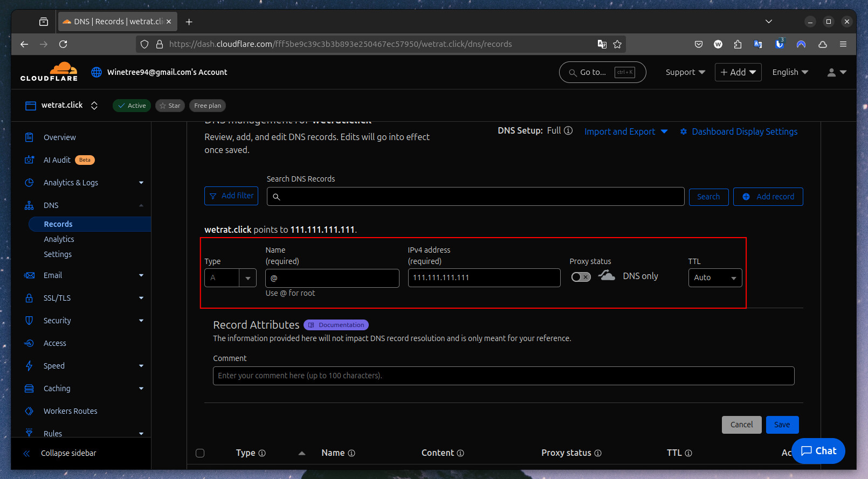This screenshot has height=479, width=868.
Task: Click the padlock site info icon
Action: [160, 44]
